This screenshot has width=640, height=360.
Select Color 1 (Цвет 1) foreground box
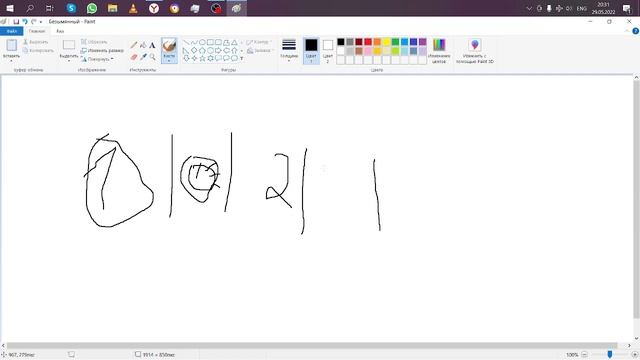(311, 51)
